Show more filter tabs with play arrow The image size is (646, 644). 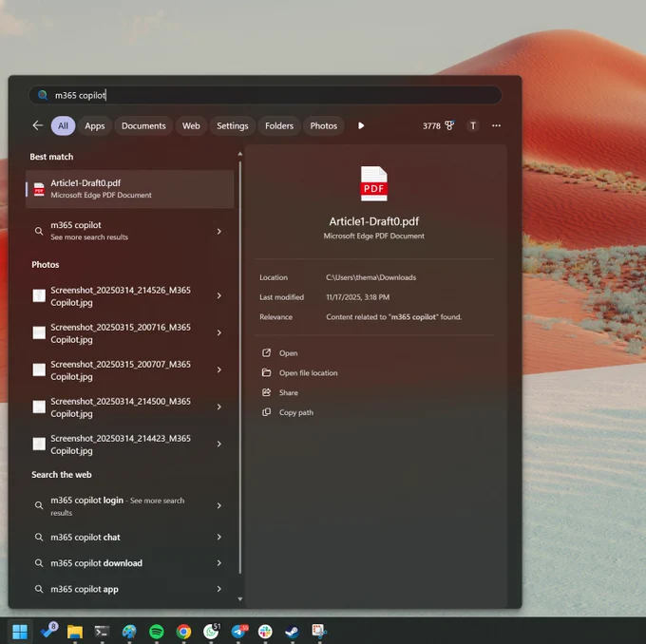tap(361, 125)
